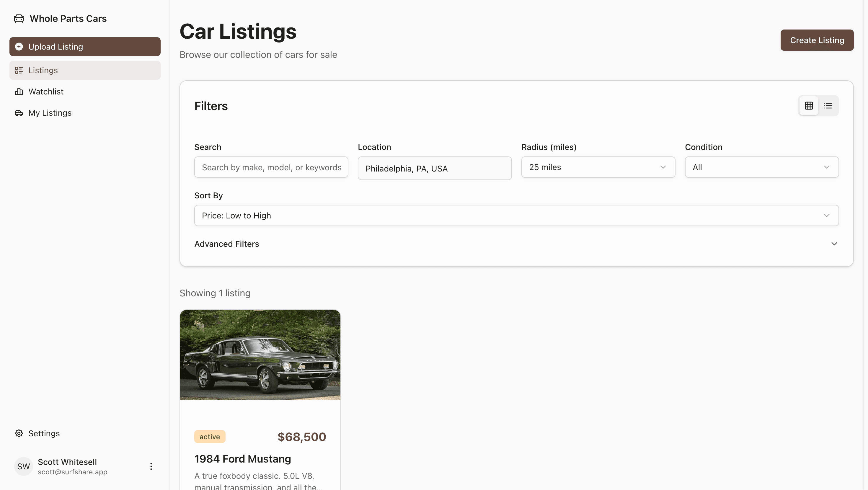Click the Create Listing button
Image resolution: width=868 pixels, height=490 pixels.
tap(817, 40)
